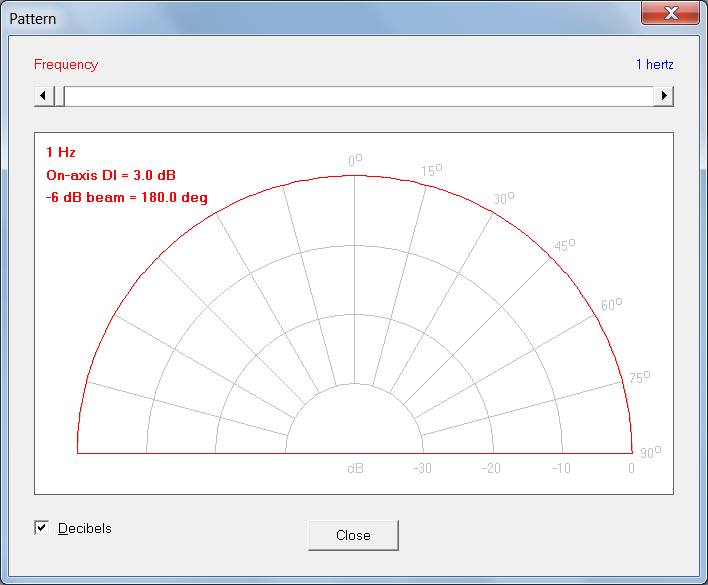Click the 15° angle label
The width and height of the screenshot is (708, 585).
[x=432, y=170]
